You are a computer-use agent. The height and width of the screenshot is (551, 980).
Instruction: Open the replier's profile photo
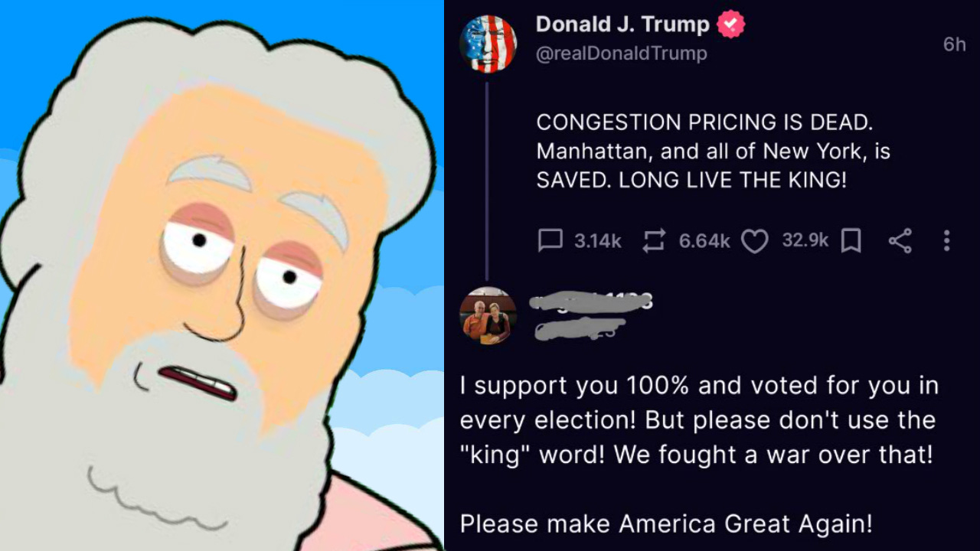click(488, 316)
